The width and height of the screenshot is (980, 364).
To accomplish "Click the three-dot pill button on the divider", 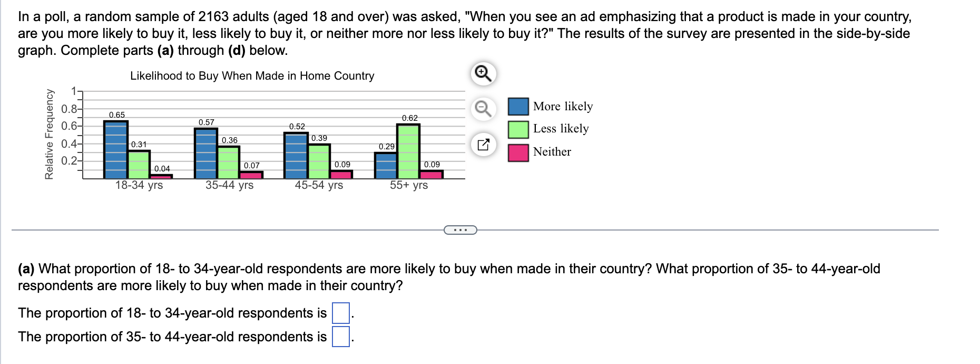I will [460, 231].
